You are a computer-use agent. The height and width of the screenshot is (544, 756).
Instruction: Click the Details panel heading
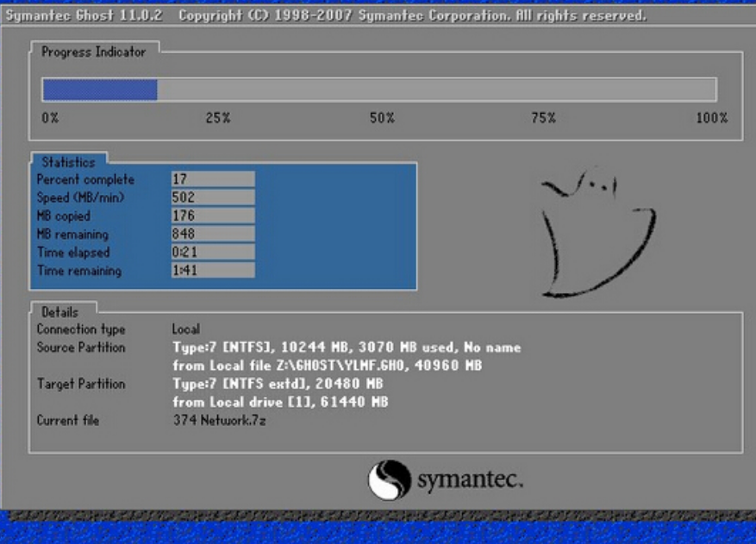(x=59, y=312)
